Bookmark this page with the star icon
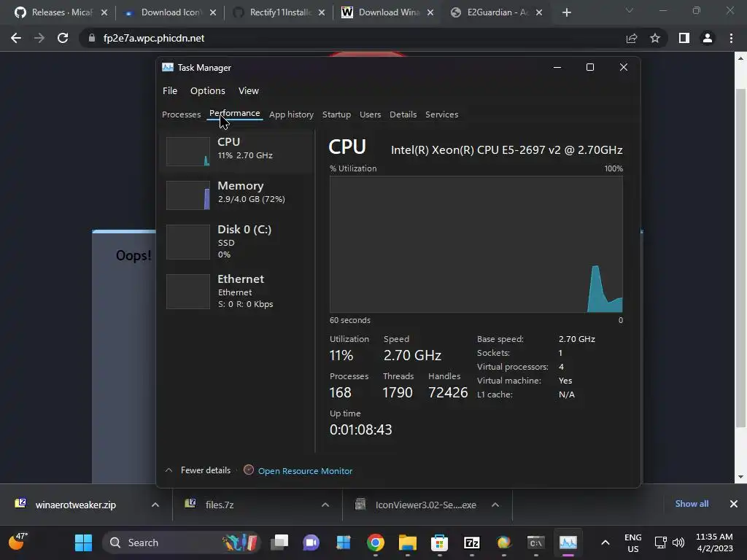This screenshot has width=747, height=560. pyautogui.click(x=655, y=38)
